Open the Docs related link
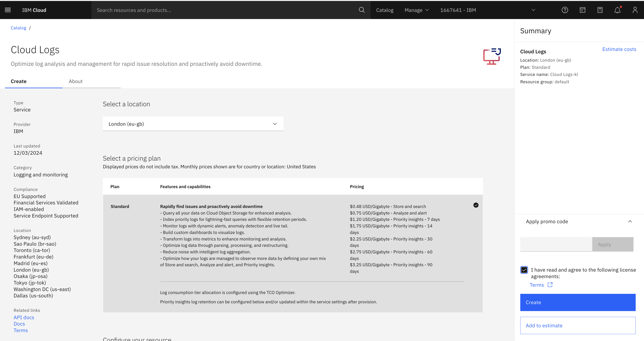The height and width of the screenshot is (341, 644). click(19, 324)
